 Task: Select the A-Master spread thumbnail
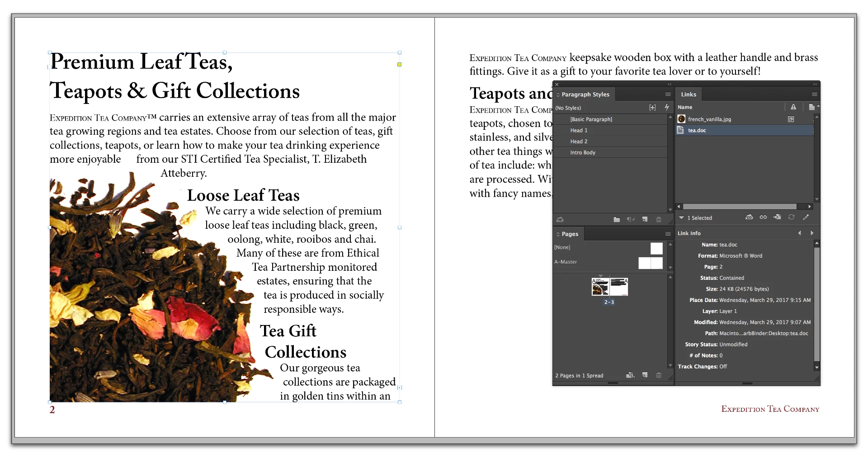pyautogui.click(x=651, y=263)
